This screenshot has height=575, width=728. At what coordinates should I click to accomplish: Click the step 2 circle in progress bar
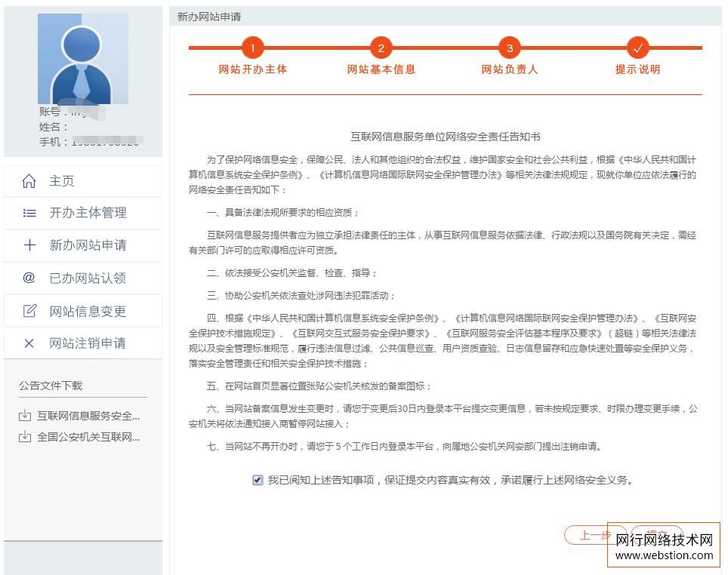[381, 48]
